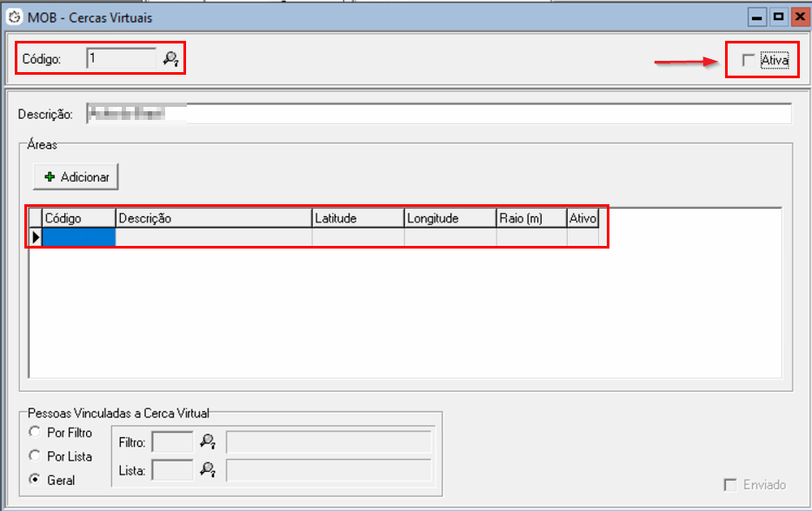Enable the Ativa checkbox
Screen dimensions: 812x511
tap(747, 60)
